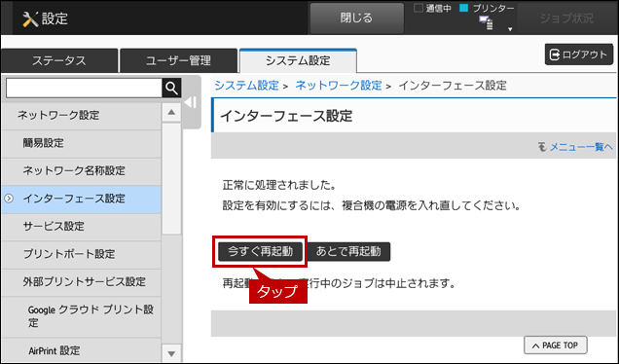The image size is (619, 364).
Task: Open プリントポート設定 in the sidebar
Action: (x=82, y=254)
